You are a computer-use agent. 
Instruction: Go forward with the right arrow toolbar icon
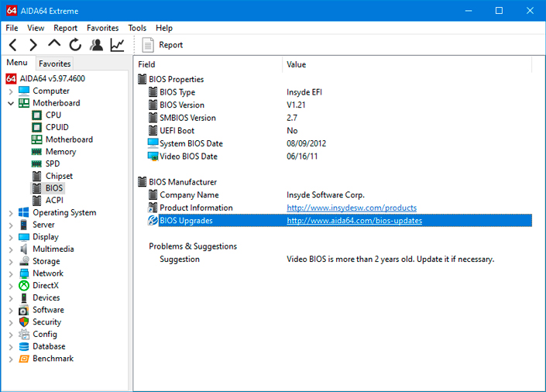[33, 45]
